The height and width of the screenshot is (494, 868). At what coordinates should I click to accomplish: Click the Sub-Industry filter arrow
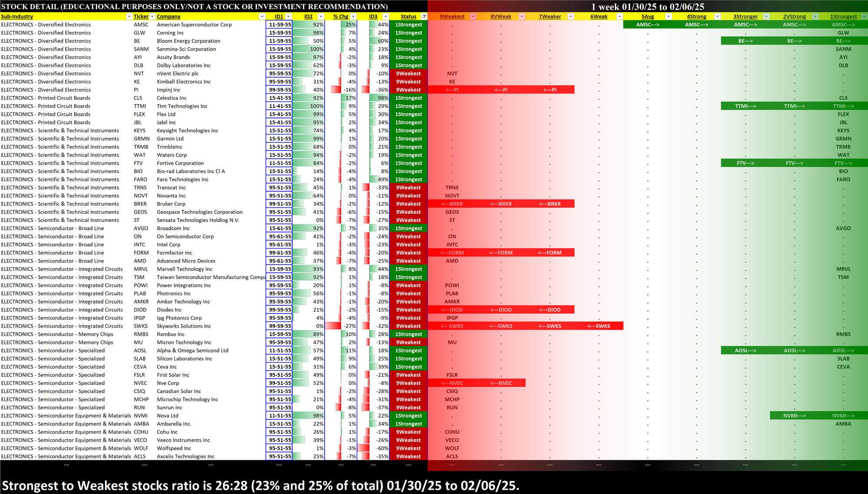coord(129,16)
